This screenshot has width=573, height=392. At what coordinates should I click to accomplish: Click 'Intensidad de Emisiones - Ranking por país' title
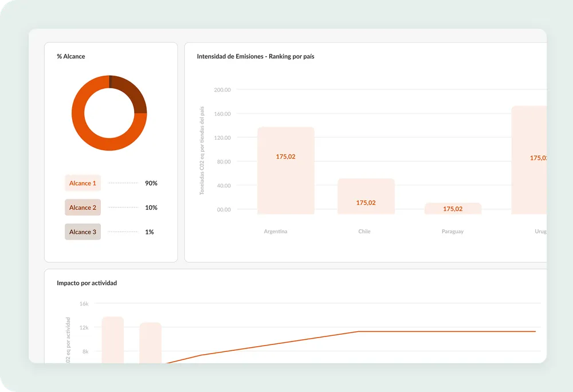pyautogui.click(x=255, y=57)
